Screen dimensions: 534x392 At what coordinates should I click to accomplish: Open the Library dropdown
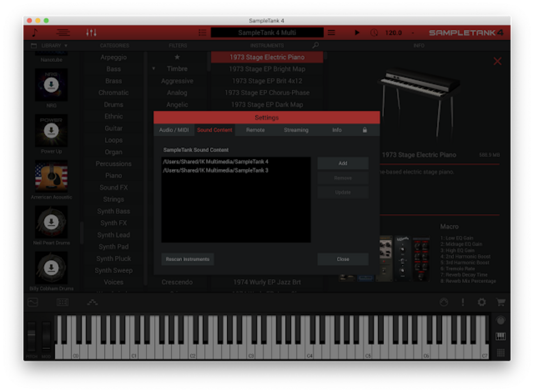(x=50, y=46)
